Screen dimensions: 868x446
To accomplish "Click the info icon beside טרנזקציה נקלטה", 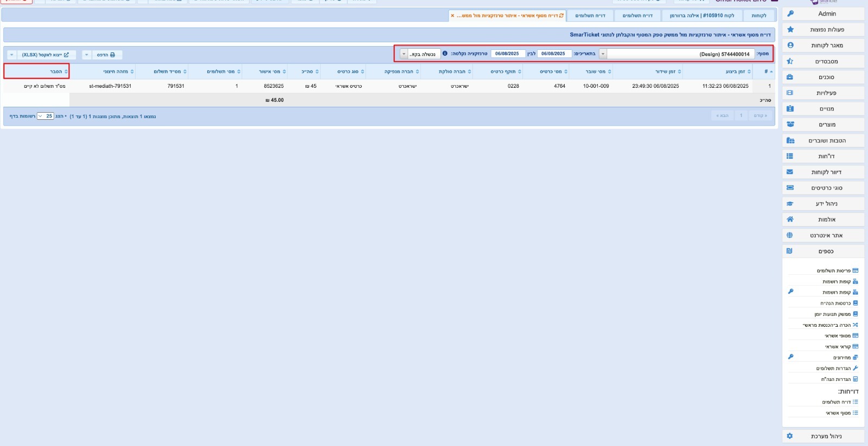I will pos(445,54).
